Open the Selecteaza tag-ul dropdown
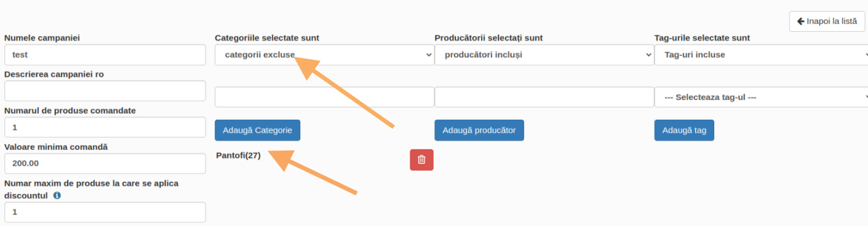Screen dimensions: 868x226 point(762,97)
